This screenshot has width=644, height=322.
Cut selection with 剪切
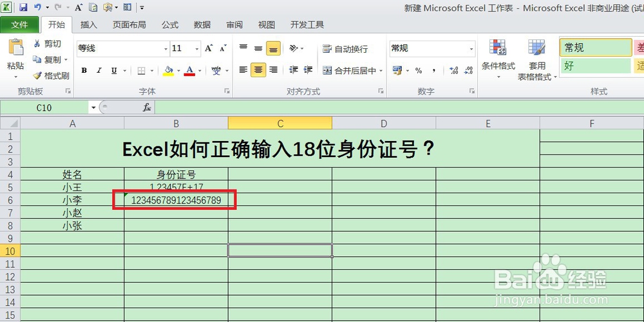point(47,44)
